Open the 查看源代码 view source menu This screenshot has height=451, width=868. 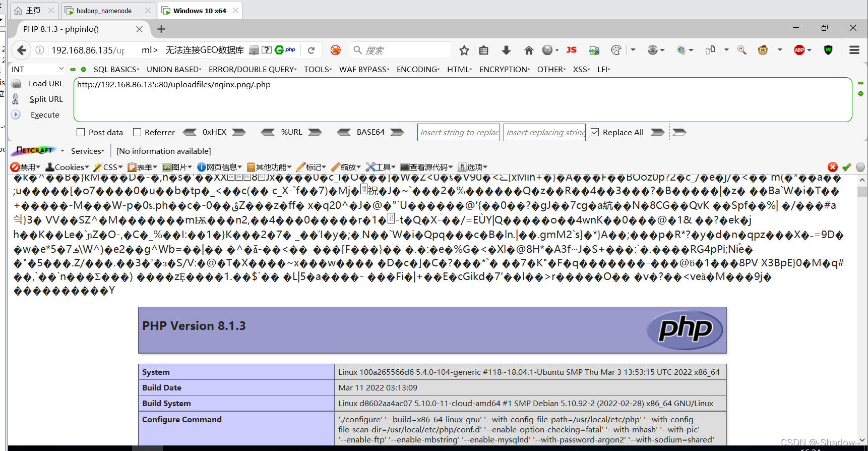(426, 167)
